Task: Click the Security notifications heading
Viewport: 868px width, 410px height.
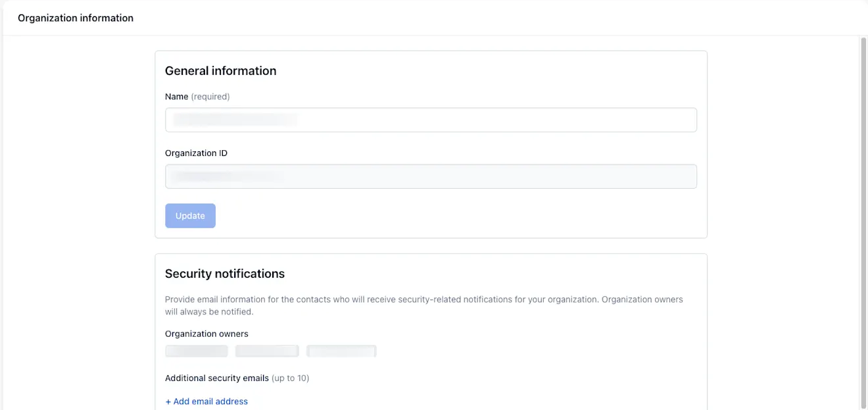Action: coord(225,274)
